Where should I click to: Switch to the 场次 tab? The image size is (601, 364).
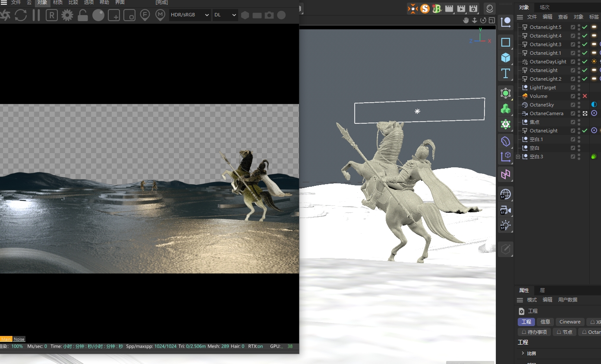[544, 7]
